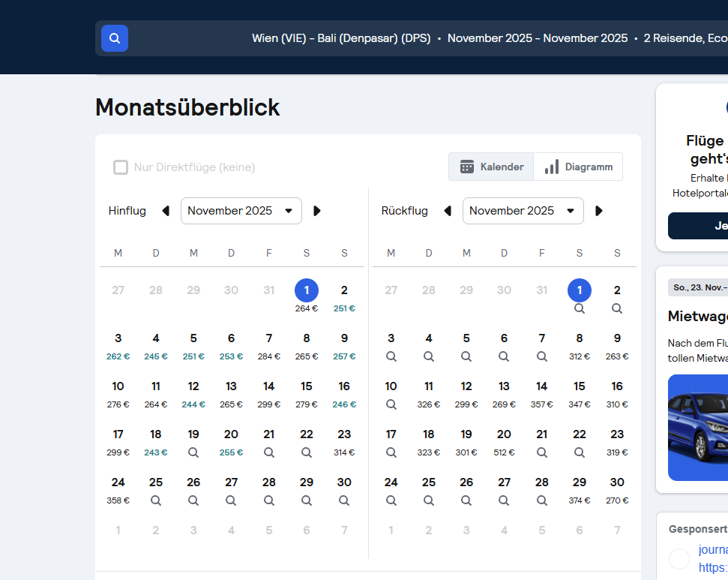Go to previous month for Hinflug
This screenshot has height=580, width=728.
166,211
